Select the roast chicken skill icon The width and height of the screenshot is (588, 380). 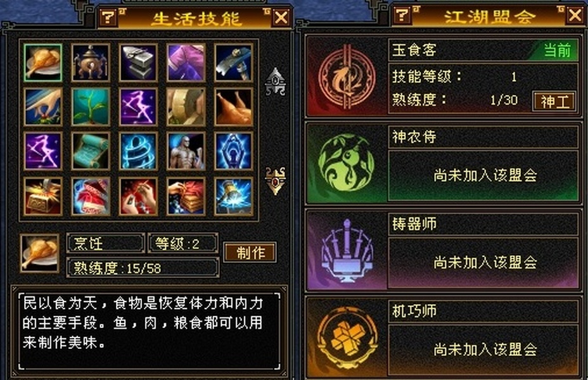point(234,107)
